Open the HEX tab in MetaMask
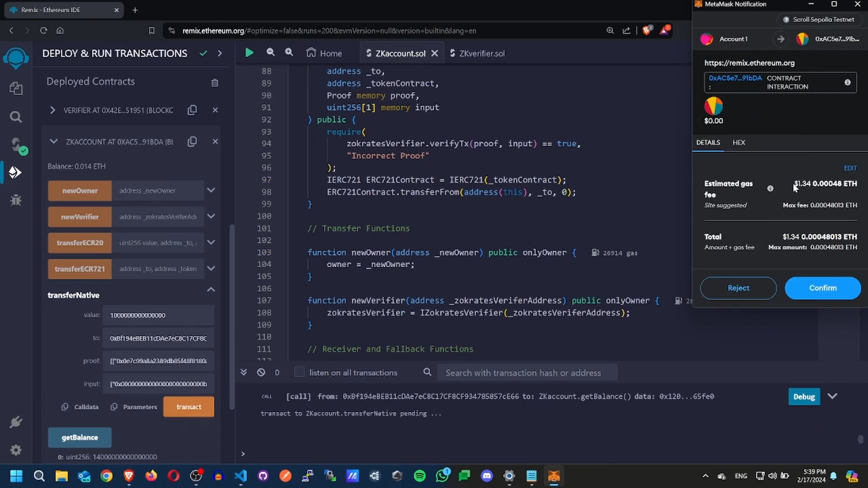This screenshot has width=868, height=488. coord(739,142)
